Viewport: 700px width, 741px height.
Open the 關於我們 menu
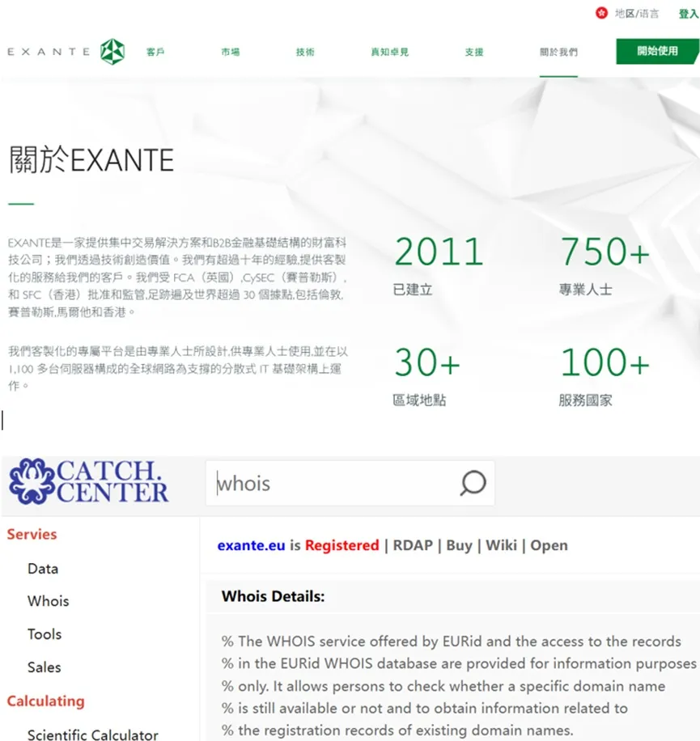coord(558,52)
